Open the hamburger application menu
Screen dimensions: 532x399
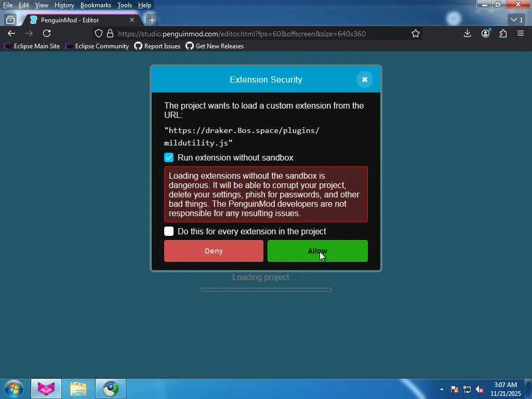point(521,33)
